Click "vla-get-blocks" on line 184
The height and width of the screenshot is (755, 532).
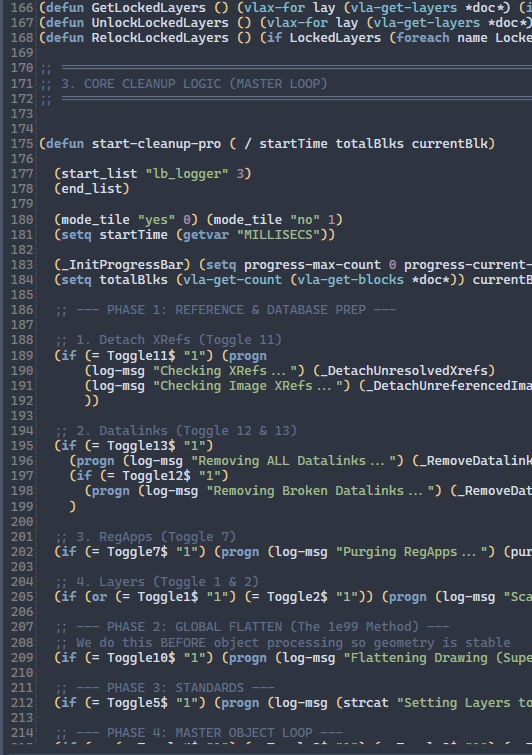click(x=350, y=279)
